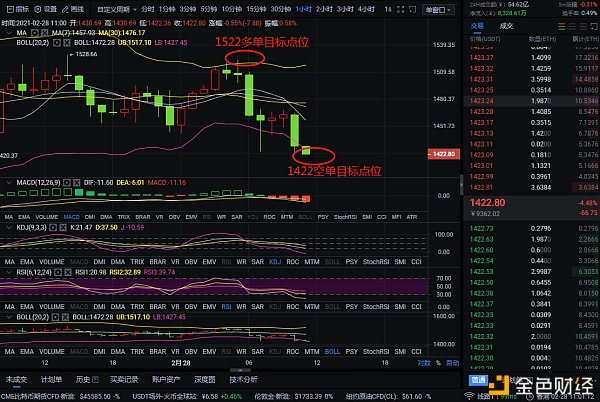Collapse the MACD panel chevron
This screenshot has height=402, width=600.
tap(9, 183)
